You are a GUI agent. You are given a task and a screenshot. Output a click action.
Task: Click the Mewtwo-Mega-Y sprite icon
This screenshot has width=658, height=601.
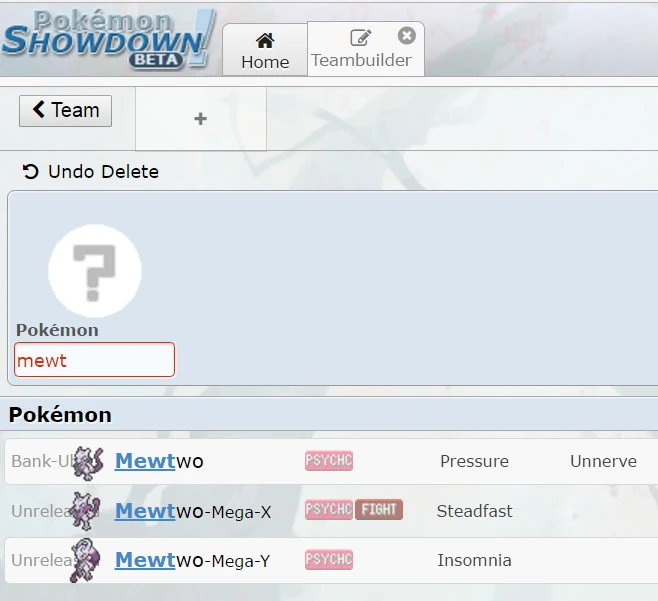87,562
